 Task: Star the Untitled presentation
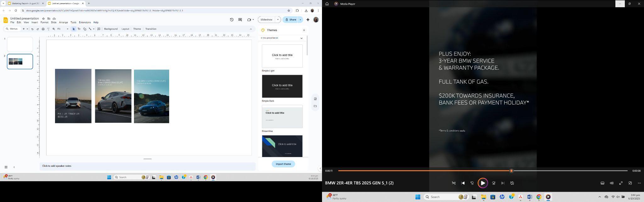click(43, 19)
